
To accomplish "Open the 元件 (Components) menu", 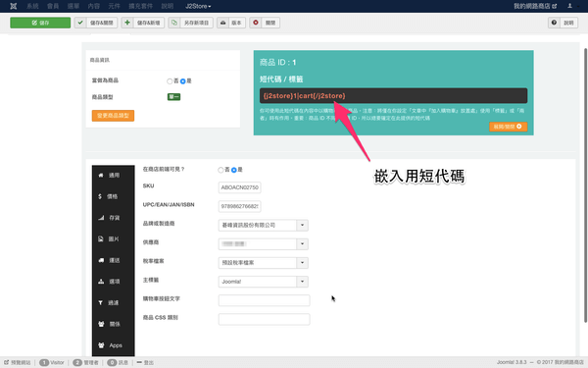I will tap(114, 6).
